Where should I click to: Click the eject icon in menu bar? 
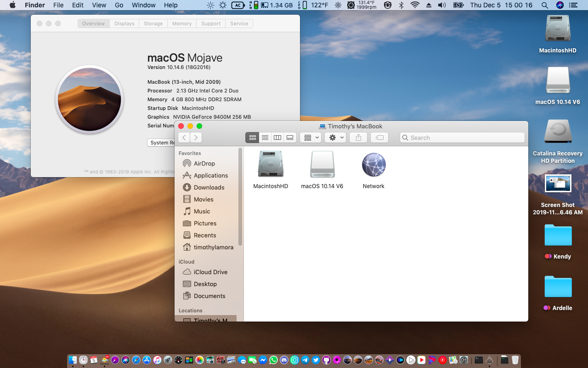[x=429, y=5]
